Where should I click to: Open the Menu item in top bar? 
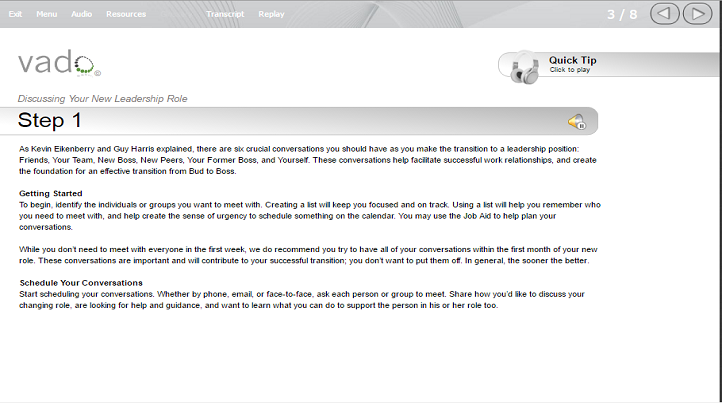click(x=47, y=14)
